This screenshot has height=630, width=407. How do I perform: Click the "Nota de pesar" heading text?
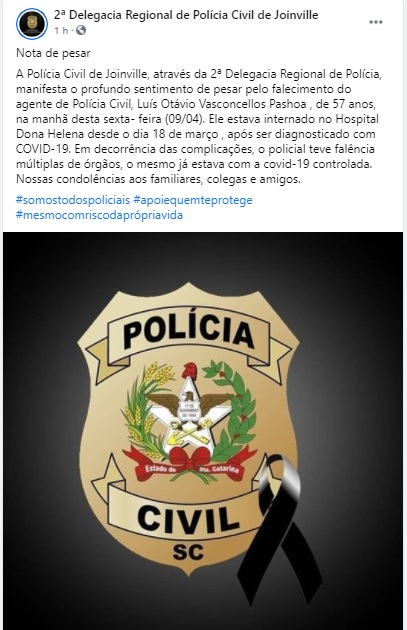point(53,53)
